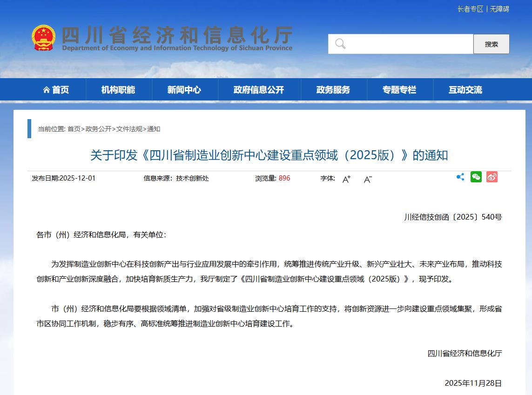Open the 专题专栏 menu
The width and height of the screenshot is (532, 395).
pyautogui.click(x=399, y=90)
